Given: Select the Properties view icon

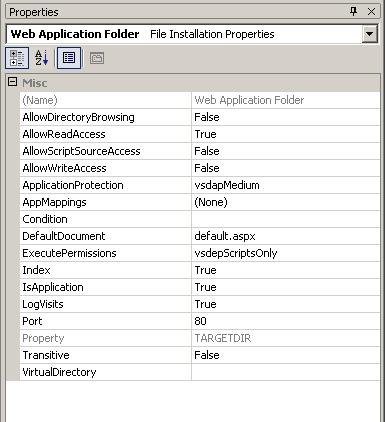Looking at the screenshot, I should click(x=69, y=58).
